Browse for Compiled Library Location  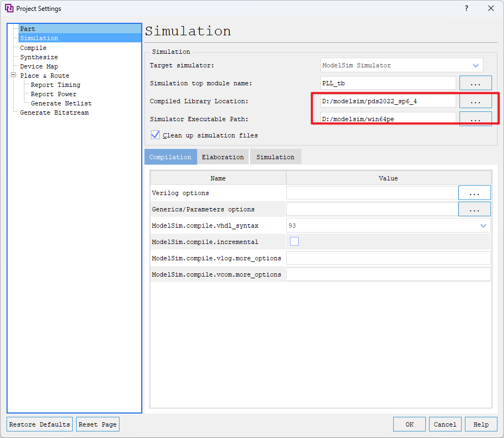[x=475, y=101]
